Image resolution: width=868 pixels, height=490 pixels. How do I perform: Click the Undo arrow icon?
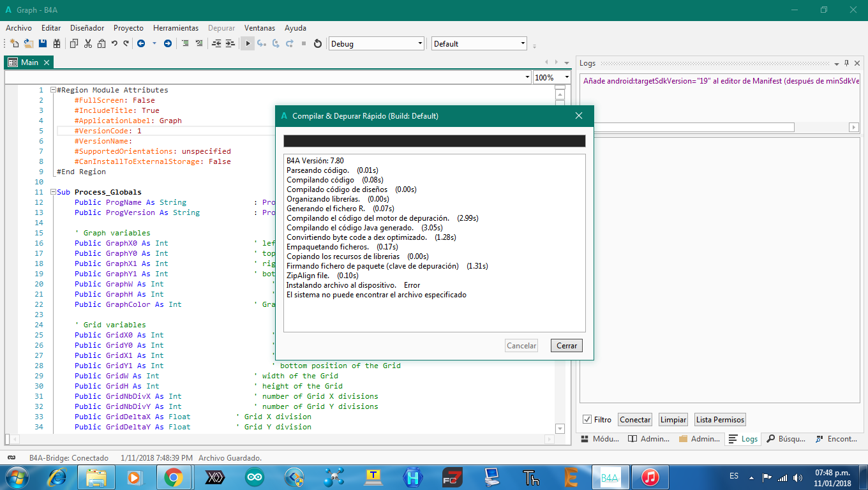click(x=114, y=43)
